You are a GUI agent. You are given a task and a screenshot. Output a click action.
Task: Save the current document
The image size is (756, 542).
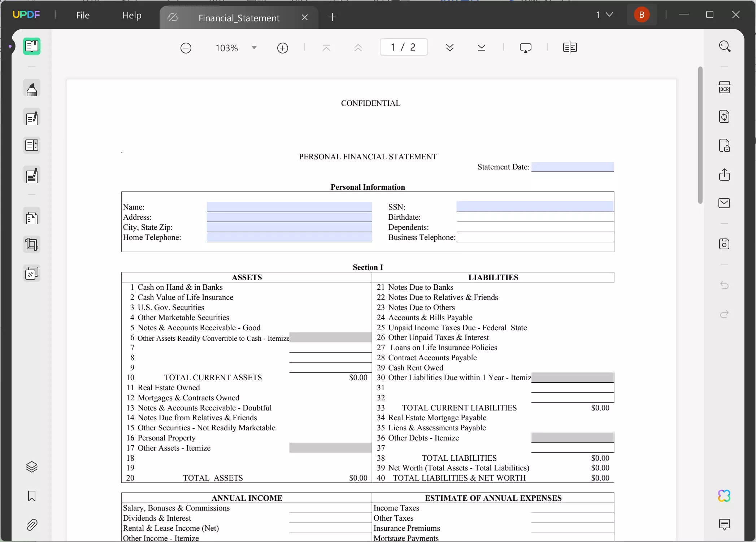click(x=725, y=244)
